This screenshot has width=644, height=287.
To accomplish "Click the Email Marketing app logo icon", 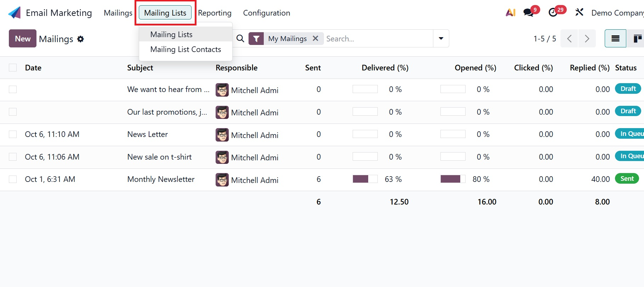I will point(15,13).
